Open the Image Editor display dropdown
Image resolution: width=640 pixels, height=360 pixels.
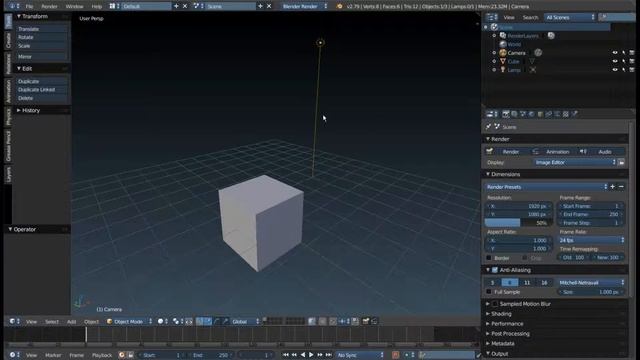click(575, 162)
